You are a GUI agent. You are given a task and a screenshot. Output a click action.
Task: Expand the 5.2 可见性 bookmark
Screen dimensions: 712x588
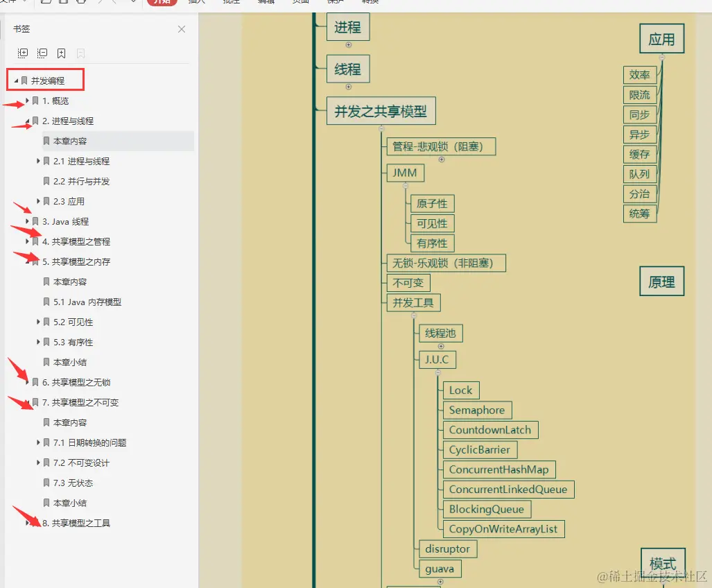pos(38,322)
